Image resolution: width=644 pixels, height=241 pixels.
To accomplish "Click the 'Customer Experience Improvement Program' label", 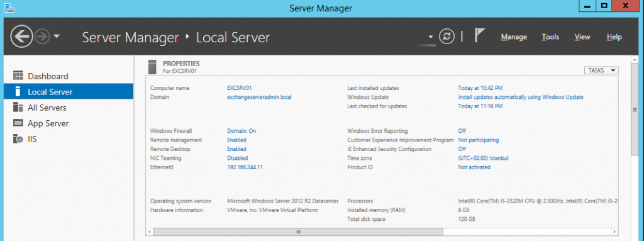I will click(401, 140).
